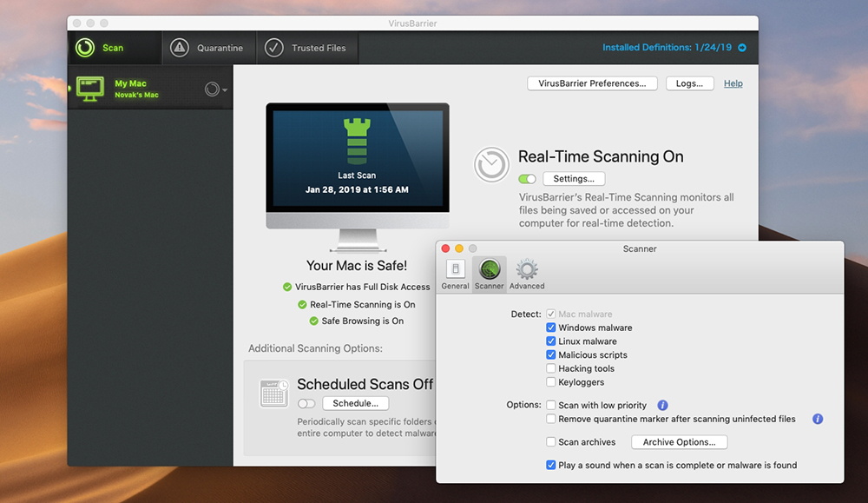Click the Real-Time Scanning clock icon
This screenshot has height=503, width=868.
pyautogui.click(x=491, y=164)
